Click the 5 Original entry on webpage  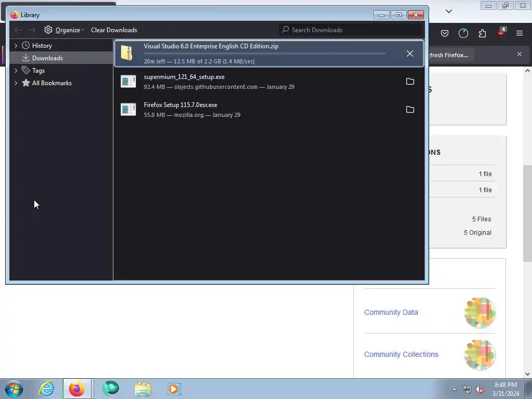coord(477,233)
